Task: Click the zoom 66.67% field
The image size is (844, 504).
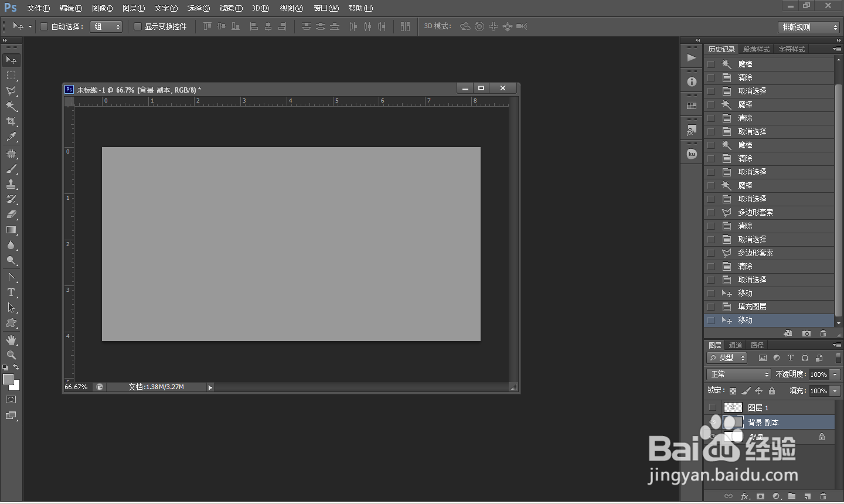Action: click(x=76, y=387)
